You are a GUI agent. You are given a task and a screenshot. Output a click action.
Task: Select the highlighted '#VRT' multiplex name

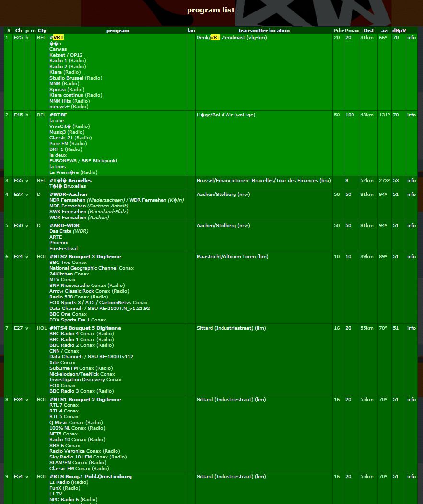click(57, 37)
